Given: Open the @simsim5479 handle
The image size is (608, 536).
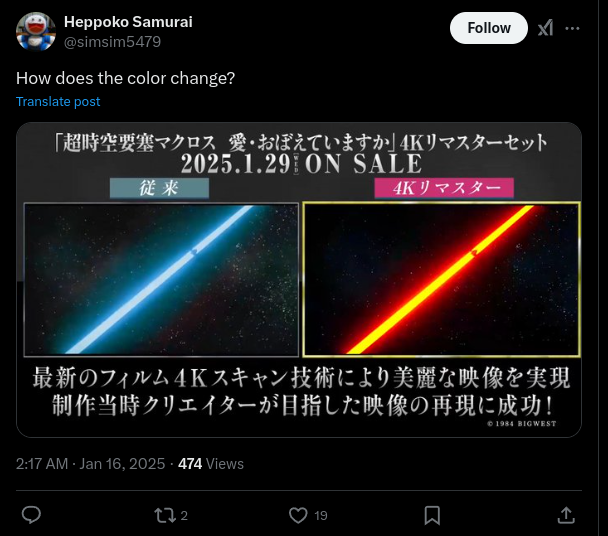Looking at the screenshot, I should coord(112,42).
